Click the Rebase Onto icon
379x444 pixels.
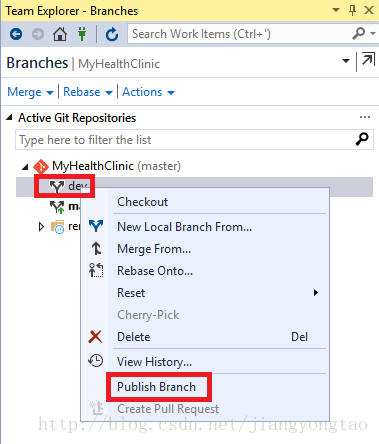(96, 270)
